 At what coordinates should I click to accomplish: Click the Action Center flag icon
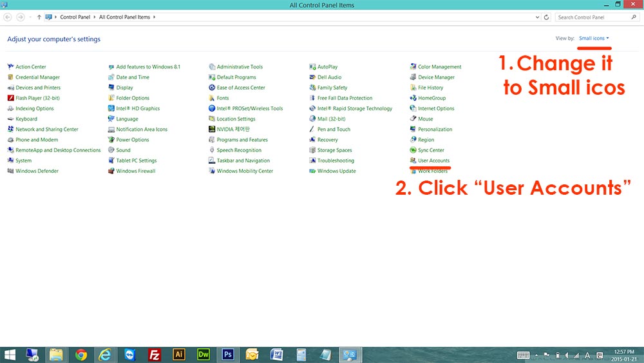(11, 66)
